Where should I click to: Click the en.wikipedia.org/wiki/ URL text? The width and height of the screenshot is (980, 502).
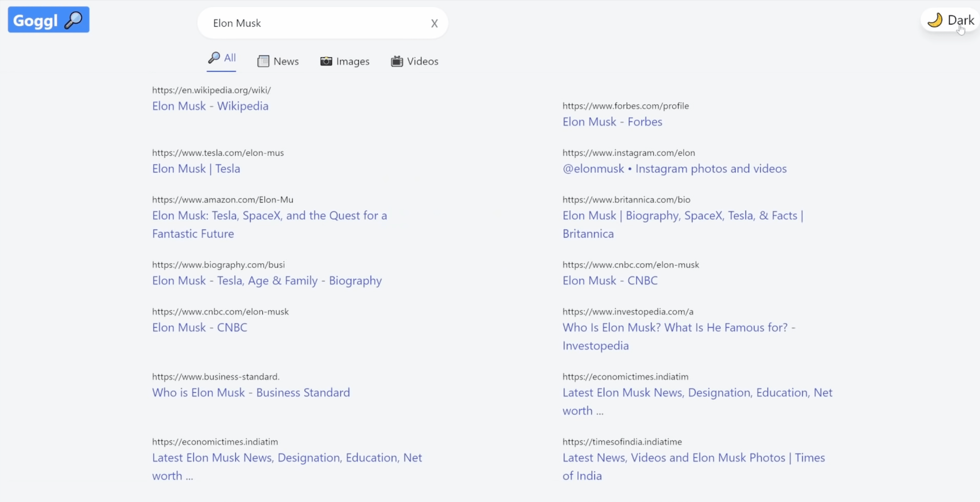coord(212,90)
